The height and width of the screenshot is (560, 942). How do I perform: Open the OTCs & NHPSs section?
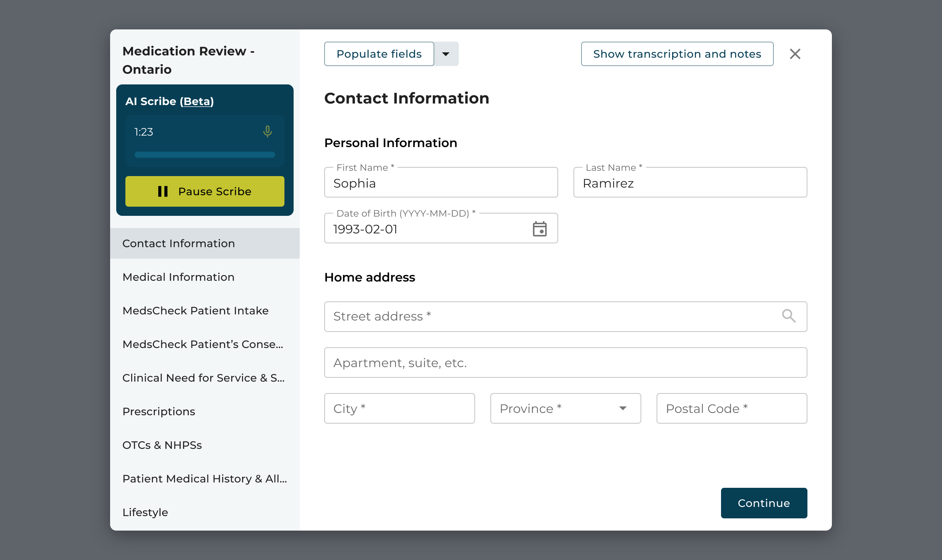click(205, 445)
